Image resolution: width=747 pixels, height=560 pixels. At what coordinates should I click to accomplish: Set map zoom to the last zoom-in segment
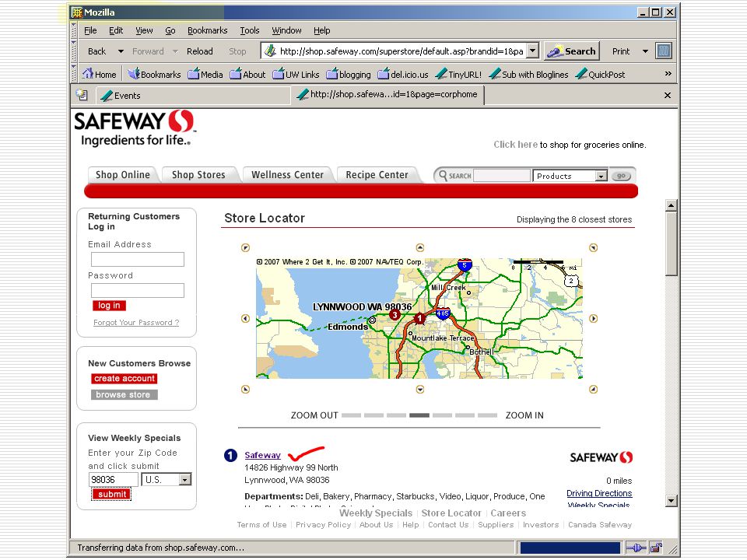click(487, 415)
